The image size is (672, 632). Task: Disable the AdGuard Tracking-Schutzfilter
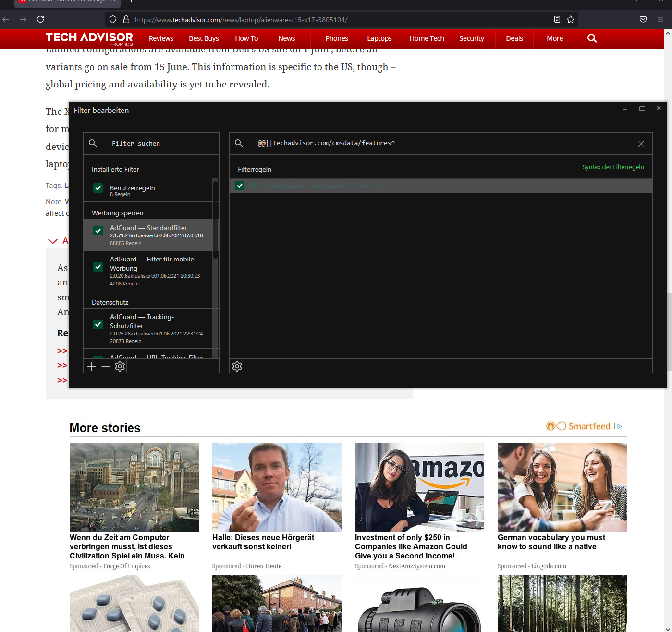[x=98, y=324]
